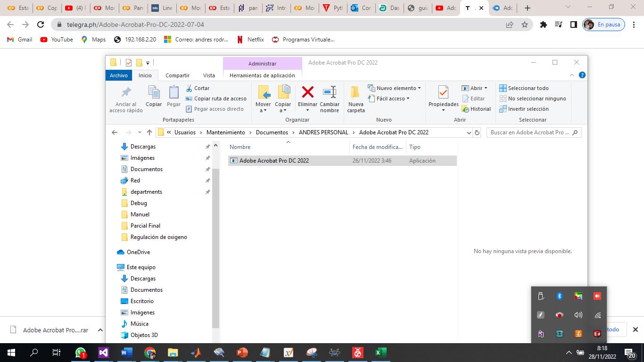
Task: Click the Propiedades icon in ribbon
Action: pos(443,92)
